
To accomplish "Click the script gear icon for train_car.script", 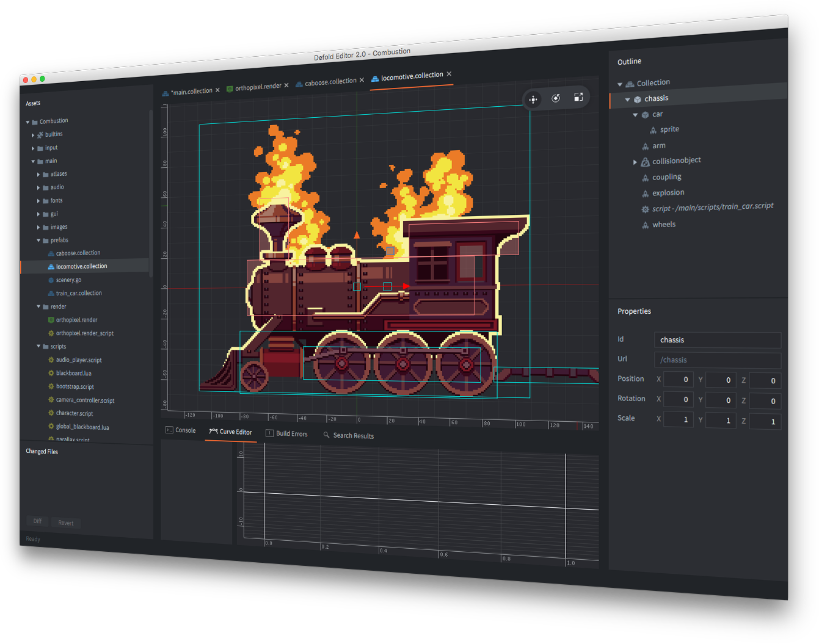I will tap(645, 208).
